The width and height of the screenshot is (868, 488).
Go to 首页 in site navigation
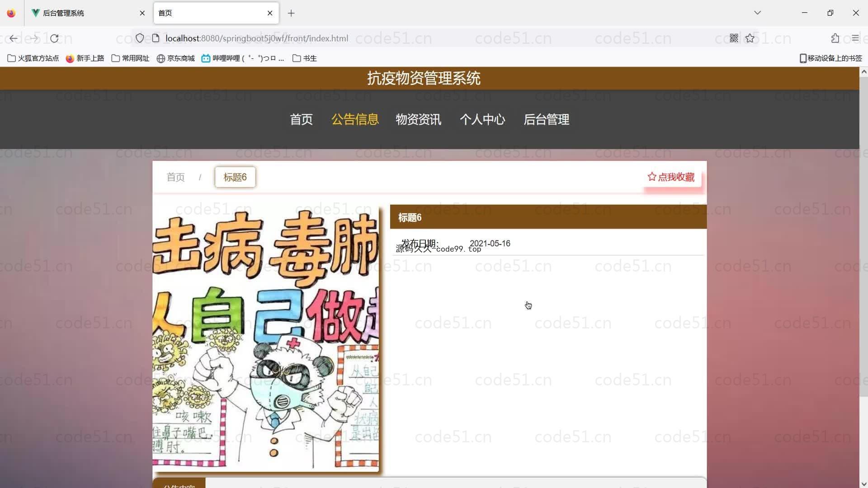(x=301, y=119)
